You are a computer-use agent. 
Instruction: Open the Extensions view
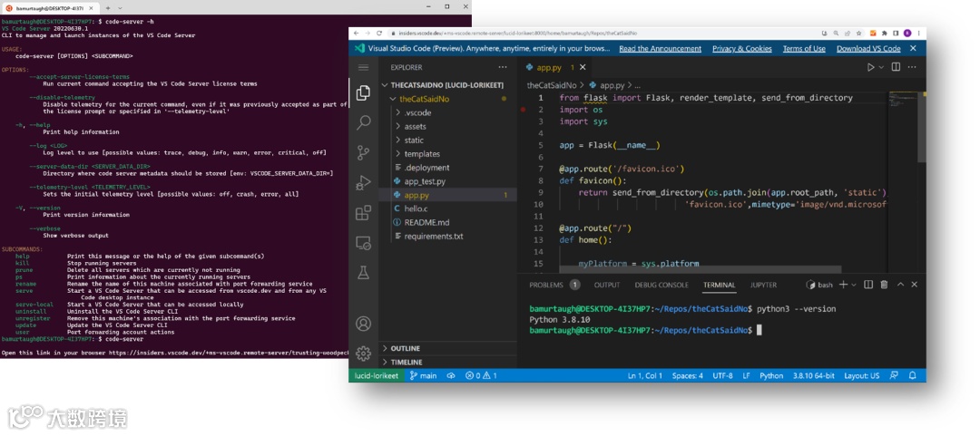(363, 212)
